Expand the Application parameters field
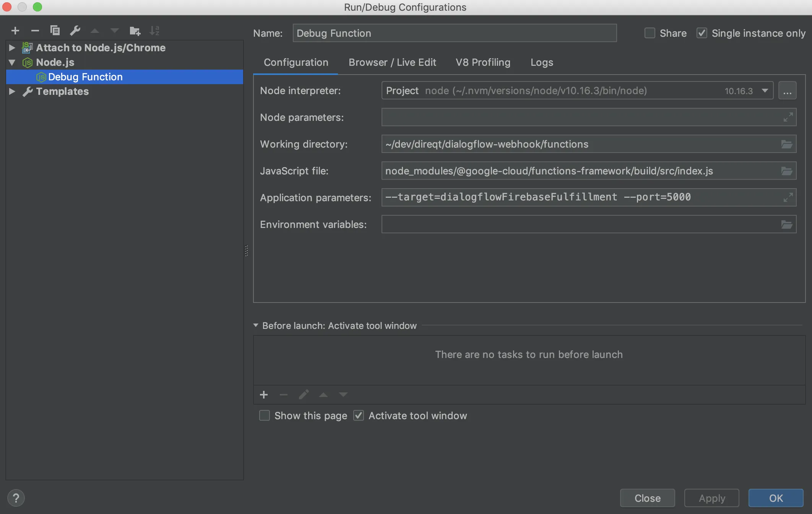812x514 pixels. tap(788, 198)
